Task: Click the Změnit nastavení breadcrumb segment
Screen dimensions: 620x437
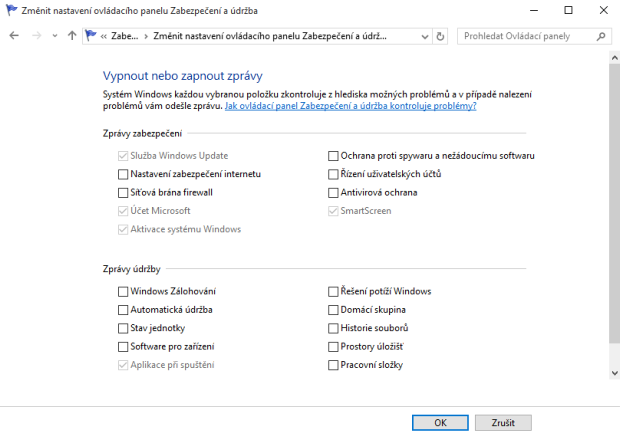Action: [270, 36]
